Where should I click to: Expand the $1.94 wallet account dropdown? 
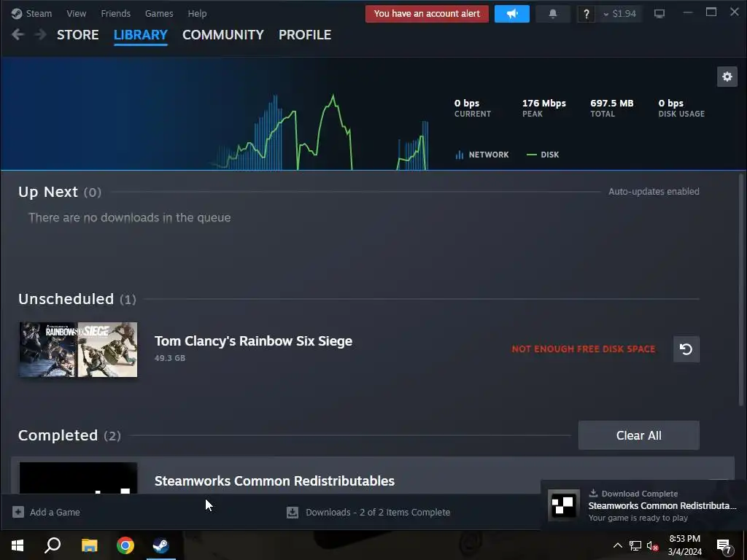[x=620, y=14]
